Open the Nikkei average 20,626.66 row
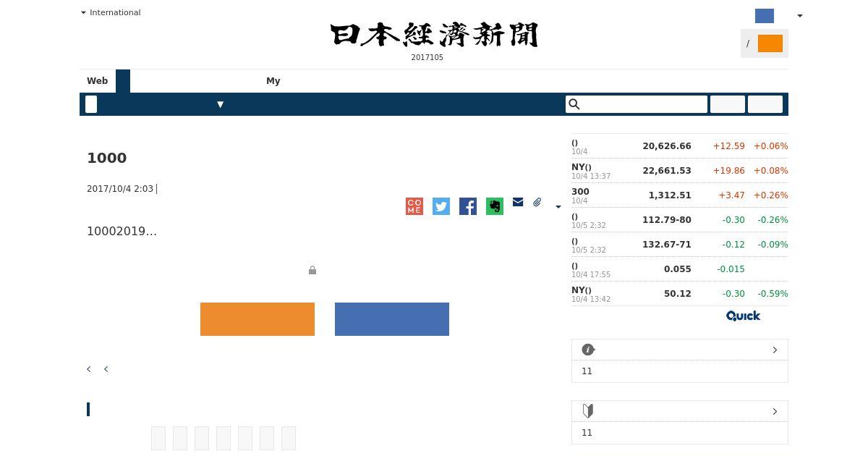The width and height of the screenshot is (868, 456). (x=680, y=146)
